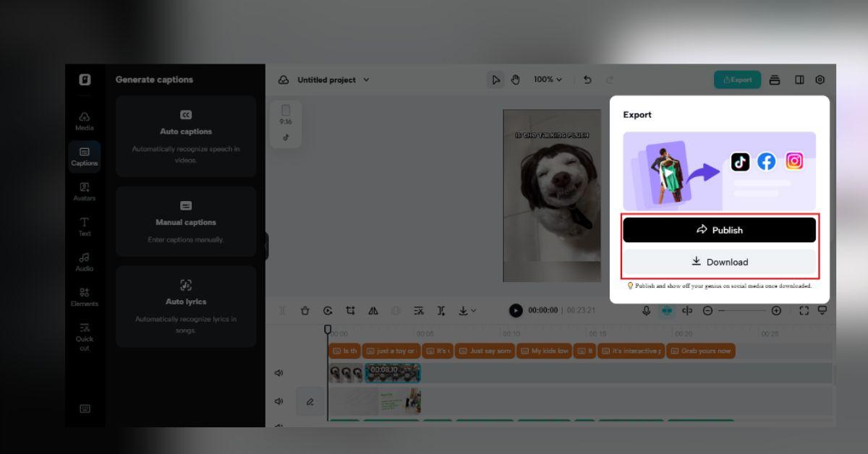Open the Avatars panel

85,191
